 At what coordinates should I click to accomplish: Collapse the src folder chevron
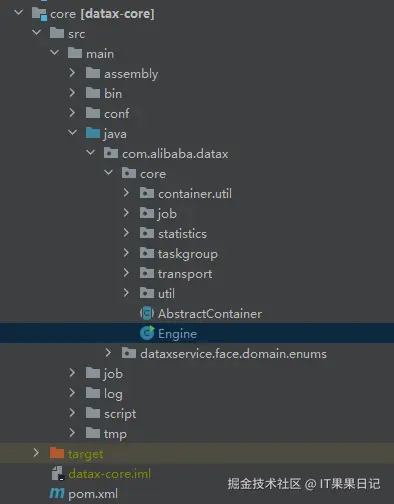tap(37, 32)
